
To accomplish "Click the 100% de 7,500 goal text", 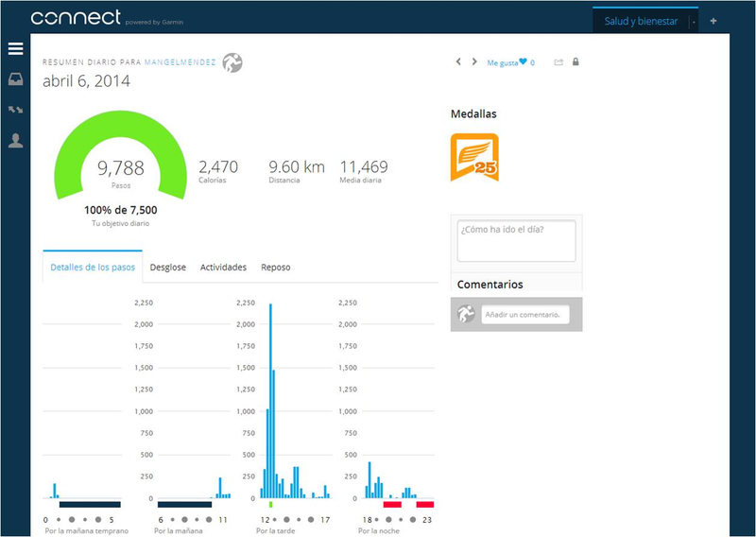I will click(x=121, y=210).
